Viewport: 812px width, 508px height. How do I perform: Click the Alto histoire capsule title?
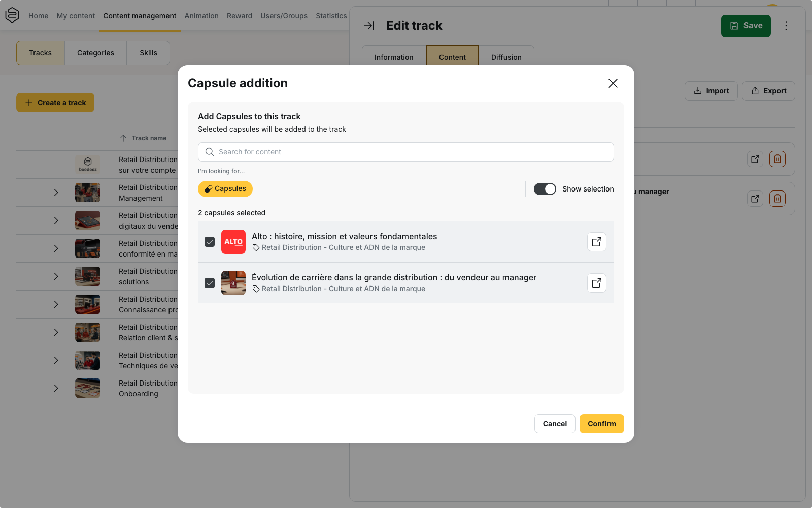coord(344,236)
